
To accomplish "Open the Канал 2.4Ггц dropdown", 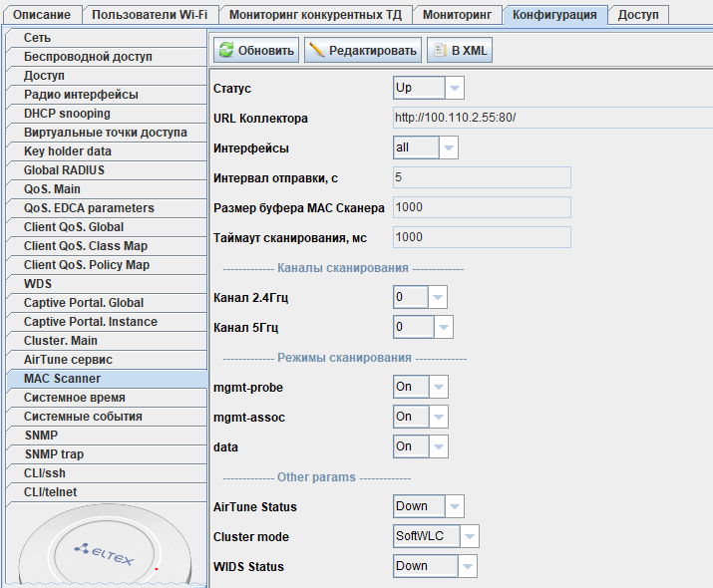I will [x=420, y=297].
